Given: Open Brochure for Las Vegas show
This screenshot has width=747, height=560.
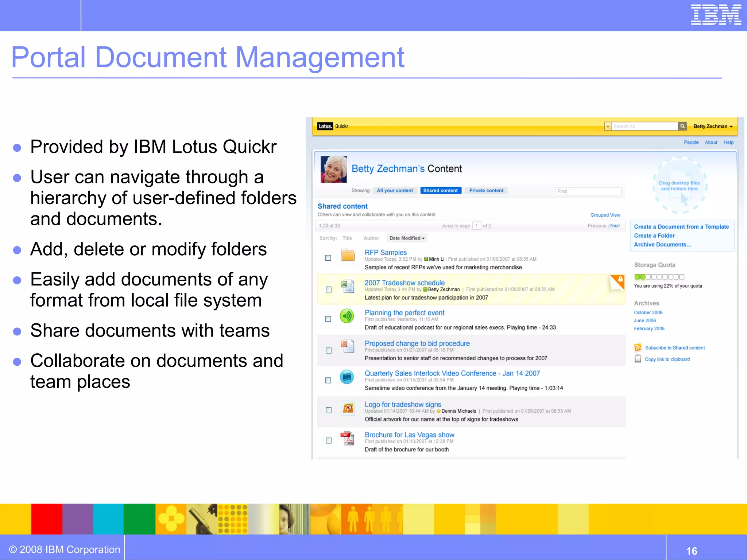Looking at the screenshot, I should pos(409,435).
